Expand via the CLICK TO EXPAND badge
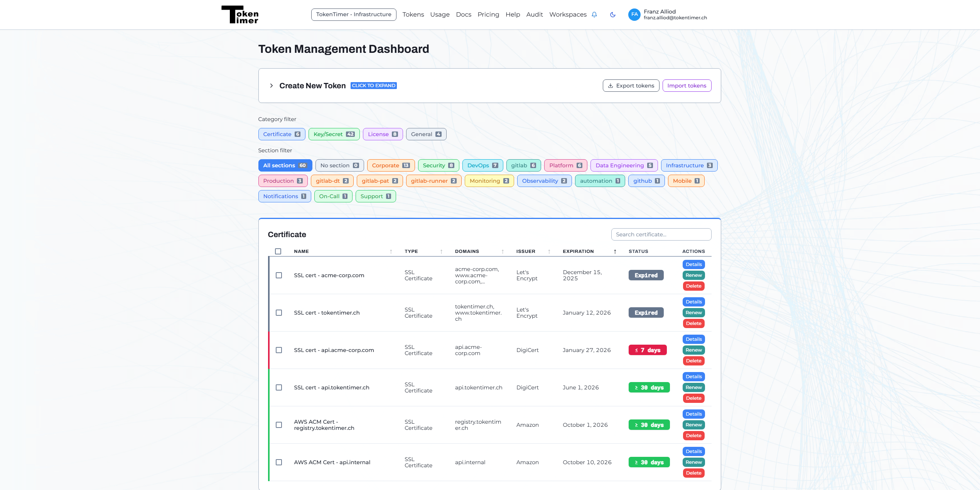980x490 pixels. click(373, 86)
